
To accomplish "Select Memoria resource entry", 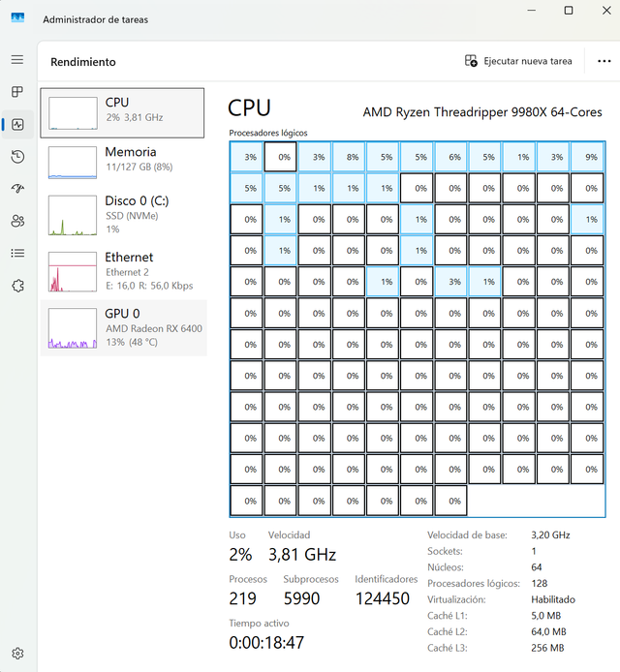I will click(122, 161).
